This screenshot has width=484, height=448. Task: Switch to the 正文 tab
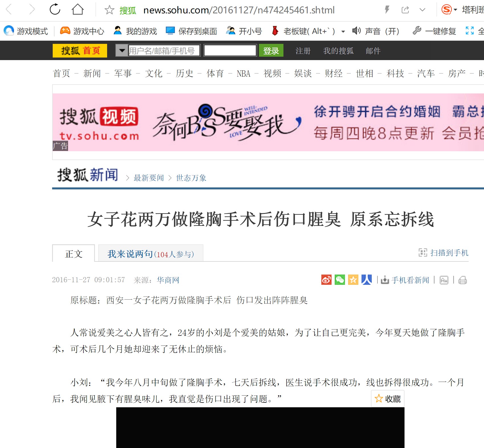pyautogui.click(x=73, y=253)
